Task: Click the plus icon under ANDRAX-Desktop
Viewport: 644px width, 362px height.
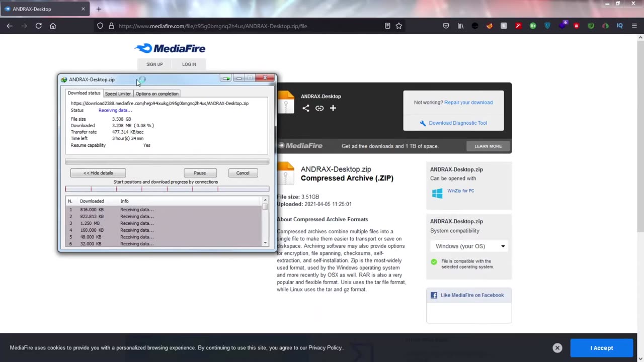Action: [333, 108]
